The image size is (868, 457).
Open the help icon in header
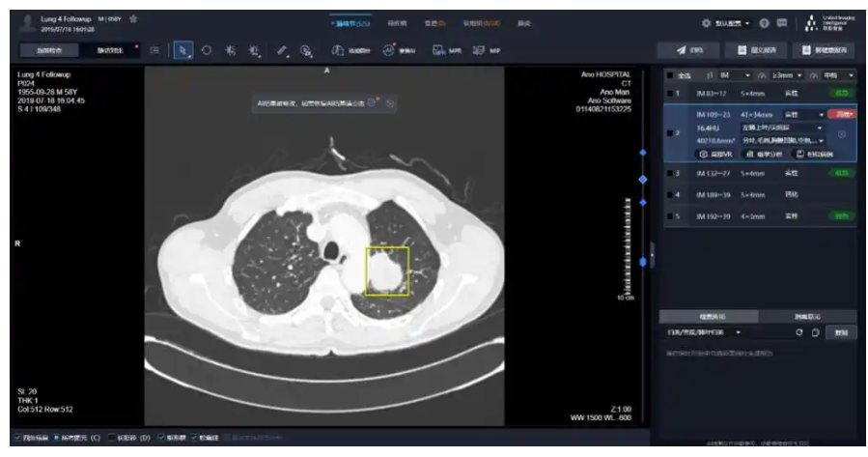click(765, 23)
